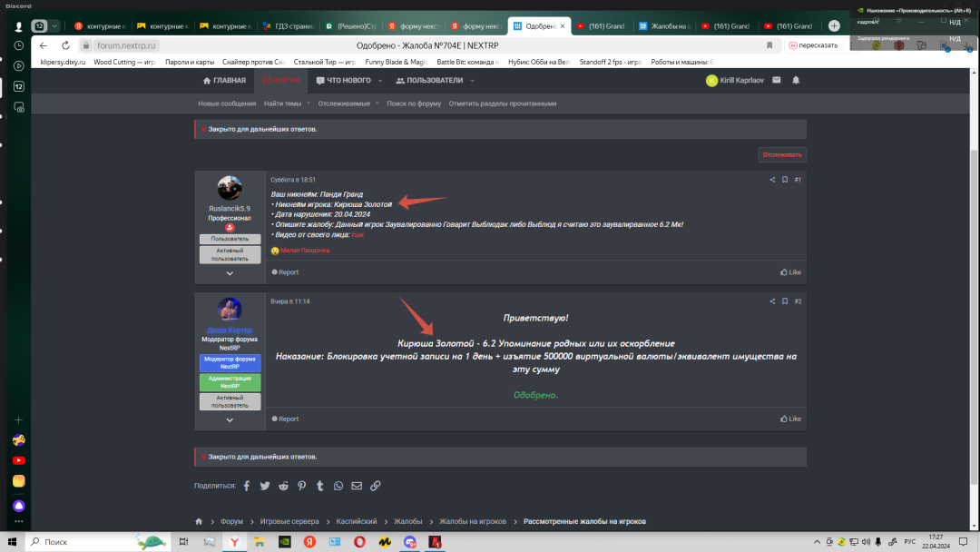Reload the forum page
Viewport: 980px width, 552px height.
[65, 45]
